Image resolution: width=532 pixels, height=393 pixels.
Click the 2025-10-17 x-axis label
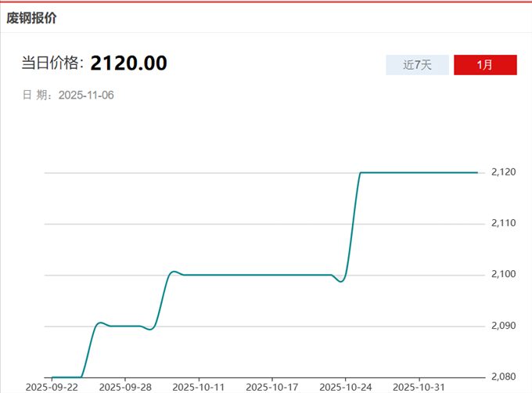point(271,387)
